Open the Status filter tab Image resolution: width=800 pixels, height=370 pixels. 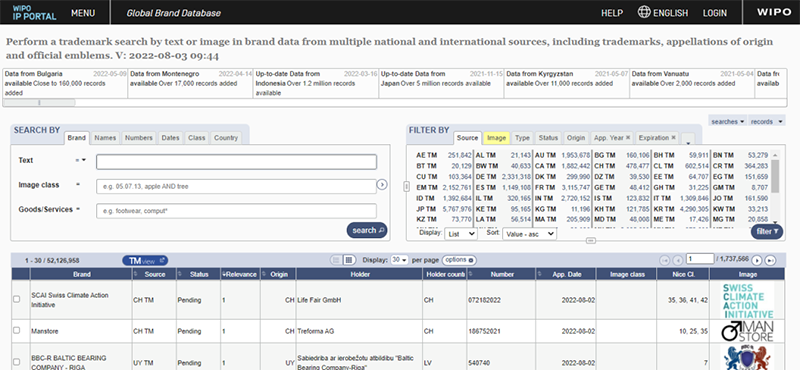(548, 138)
